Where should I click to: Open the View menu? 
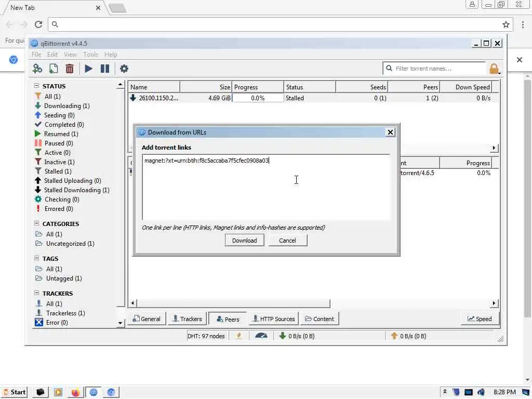(70, 54)
